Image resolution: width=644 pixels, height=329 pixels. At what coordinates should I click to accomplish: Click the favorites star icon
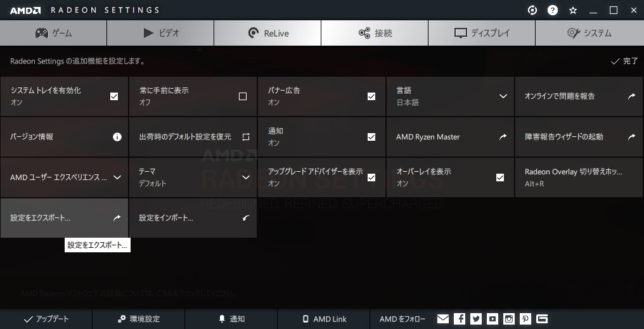click(x=573, y=10)
